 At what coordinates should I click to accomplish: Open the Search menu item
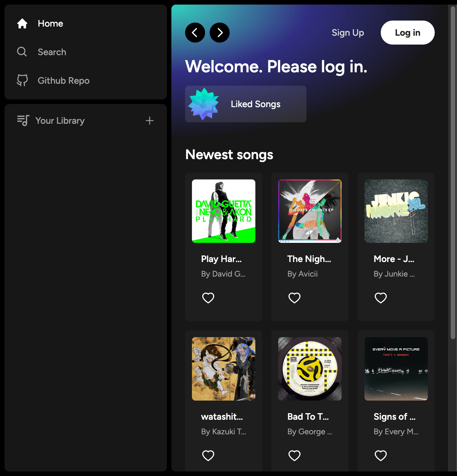tap(52, 52)
